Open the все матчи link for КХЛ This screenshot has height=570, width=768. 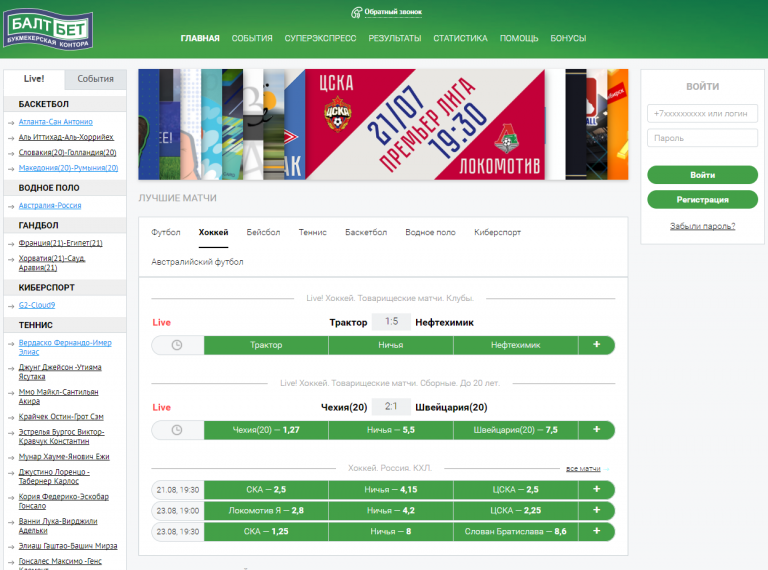coord(583,469)
